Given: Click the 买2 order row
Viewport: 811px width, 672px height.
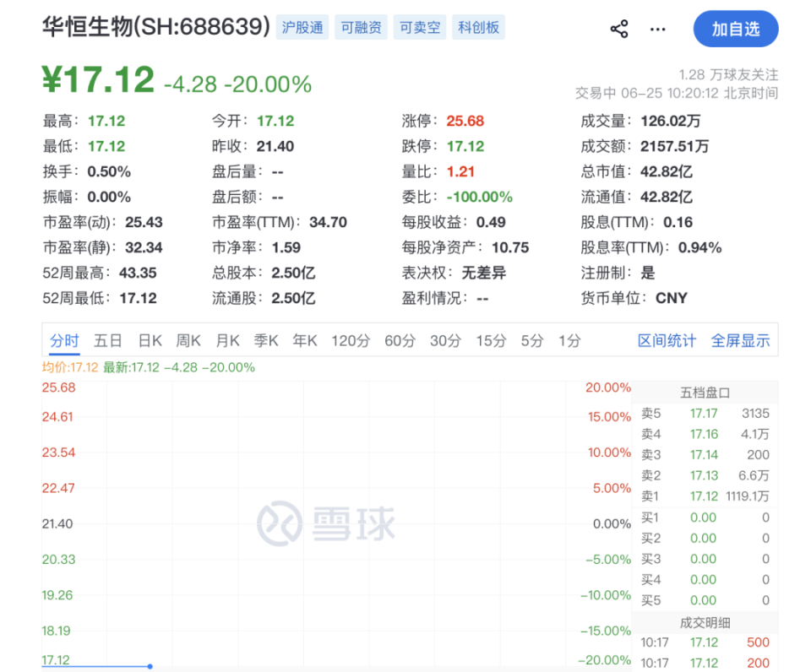Looking at the screenshot, I should (705, 538).
